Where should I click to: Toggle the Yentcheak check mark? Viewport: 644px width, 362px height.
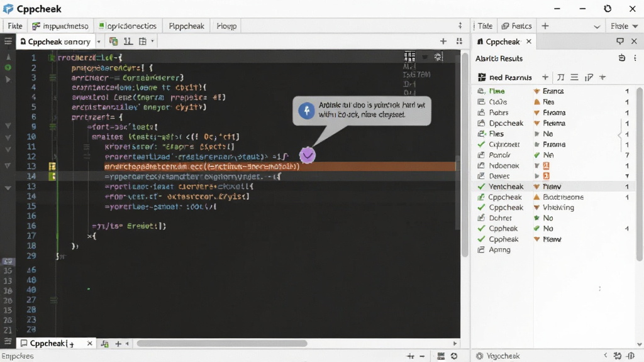(481, 186)
